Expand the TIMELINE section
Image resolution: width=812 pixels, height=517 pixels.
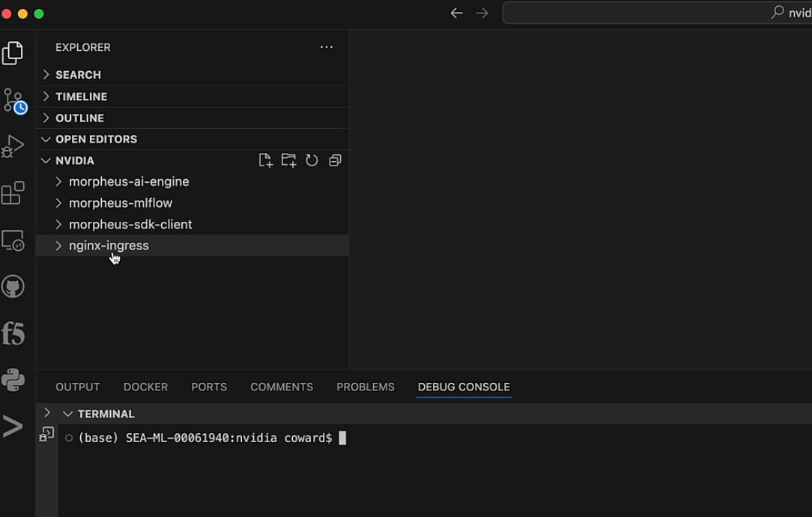(46, 97)
